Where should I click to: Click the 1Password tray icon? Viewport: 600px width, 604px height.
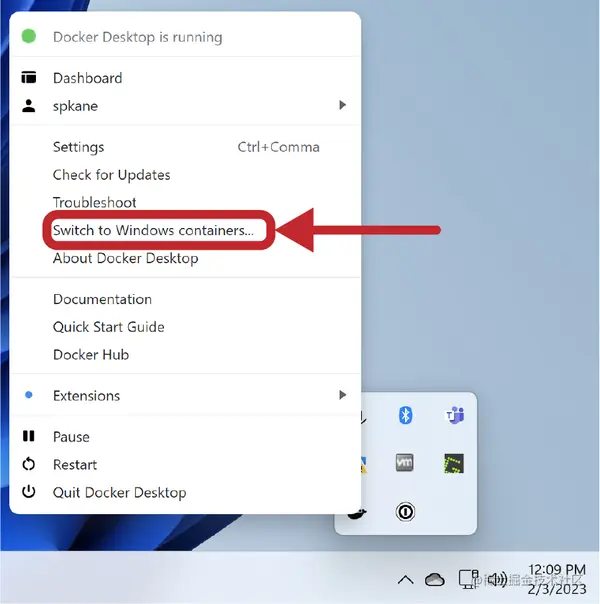[x=405, y=512]
